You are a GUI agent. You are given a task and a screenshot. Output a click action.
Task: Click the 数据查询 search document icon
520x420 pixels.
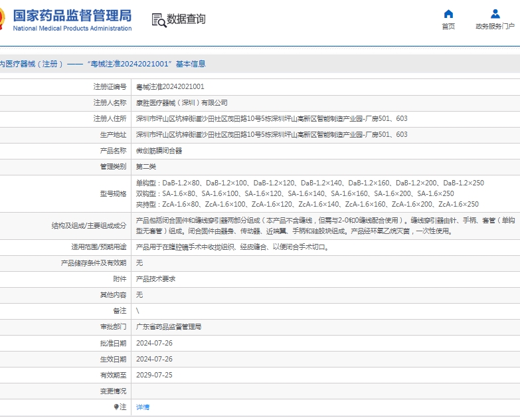(159, 20)
